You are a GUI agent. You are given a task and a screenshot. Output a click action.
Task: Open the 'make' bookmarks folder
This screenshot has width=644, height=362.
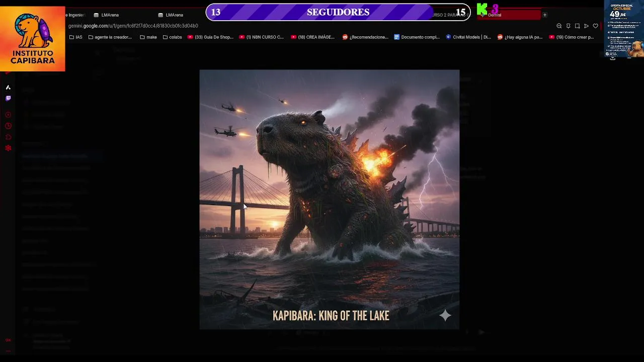[x=148, y=37]
